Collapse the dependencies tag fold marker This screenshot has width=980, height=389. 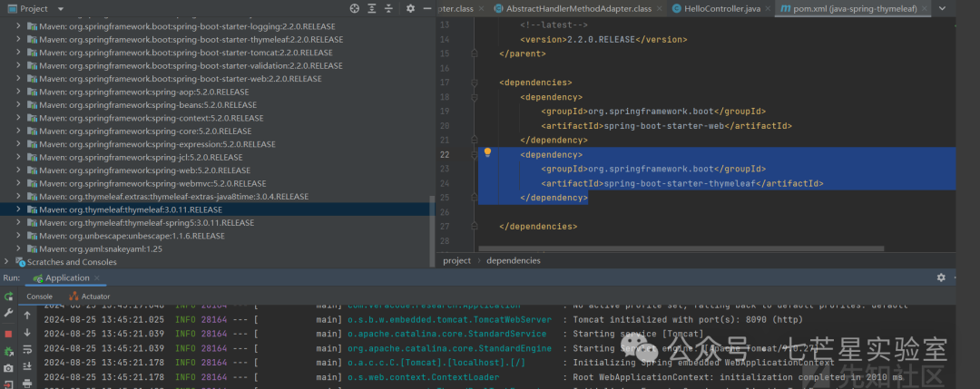pyautogui.click(x=474, y=83)
